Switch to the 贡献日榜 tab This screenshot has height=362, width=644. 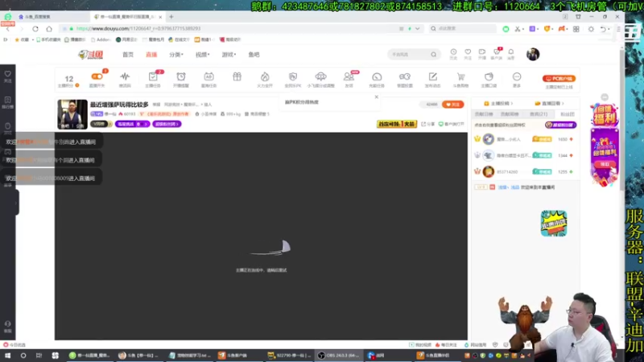484,114
